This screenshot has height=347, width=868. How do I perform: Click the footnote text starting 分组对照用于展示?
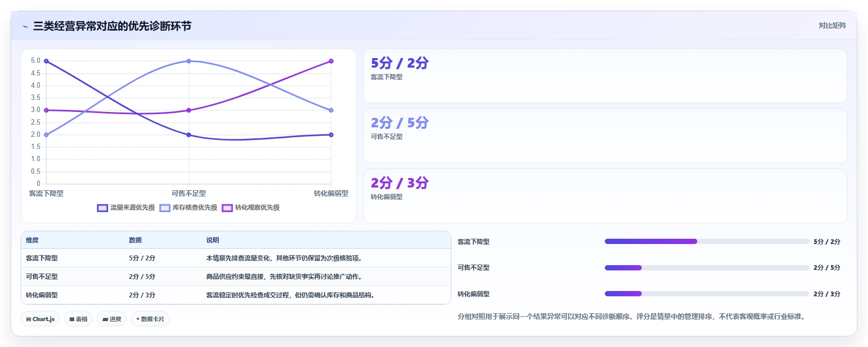tap(632, 317)
